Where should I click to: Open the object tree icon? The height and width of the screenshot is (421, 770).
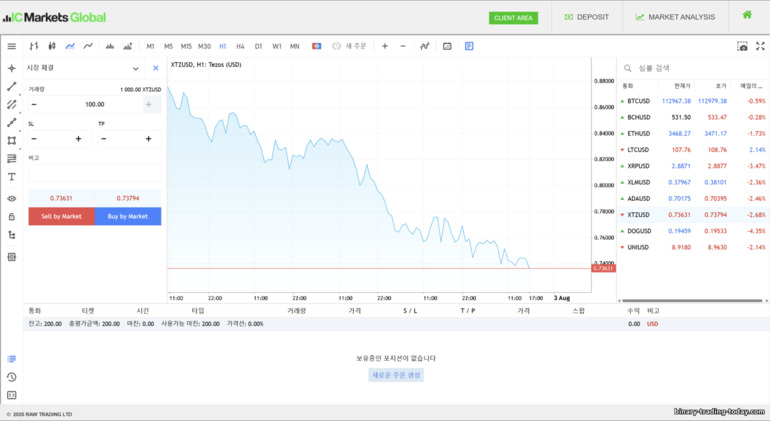[12, 235]
